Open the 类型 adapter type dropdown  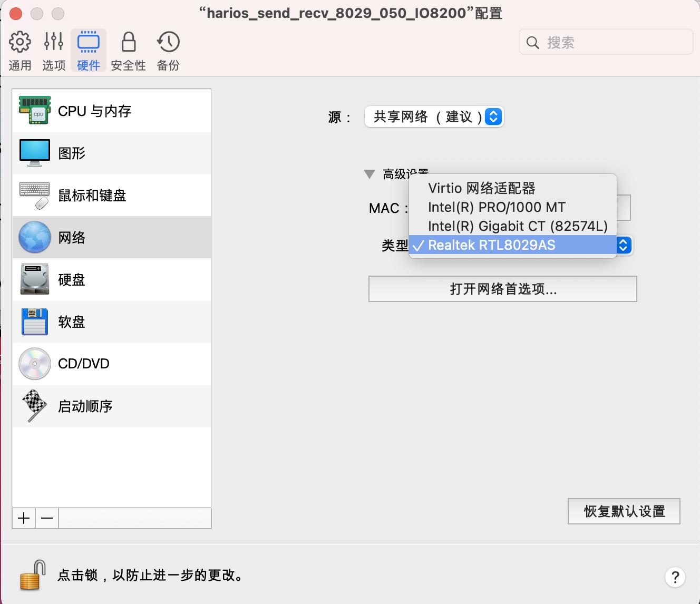tap(623, 245)
